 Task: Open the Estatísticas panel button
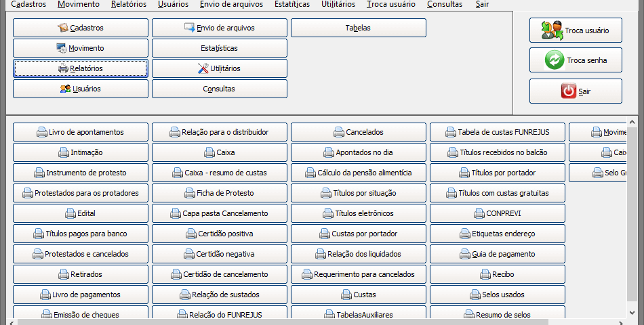coord(219,48)
